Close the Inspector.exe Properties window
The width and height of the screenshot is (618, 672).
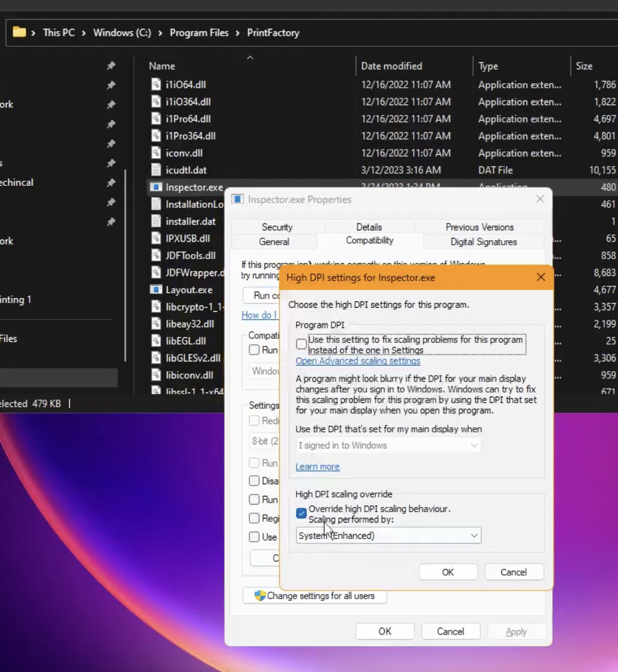click(540, 199)
